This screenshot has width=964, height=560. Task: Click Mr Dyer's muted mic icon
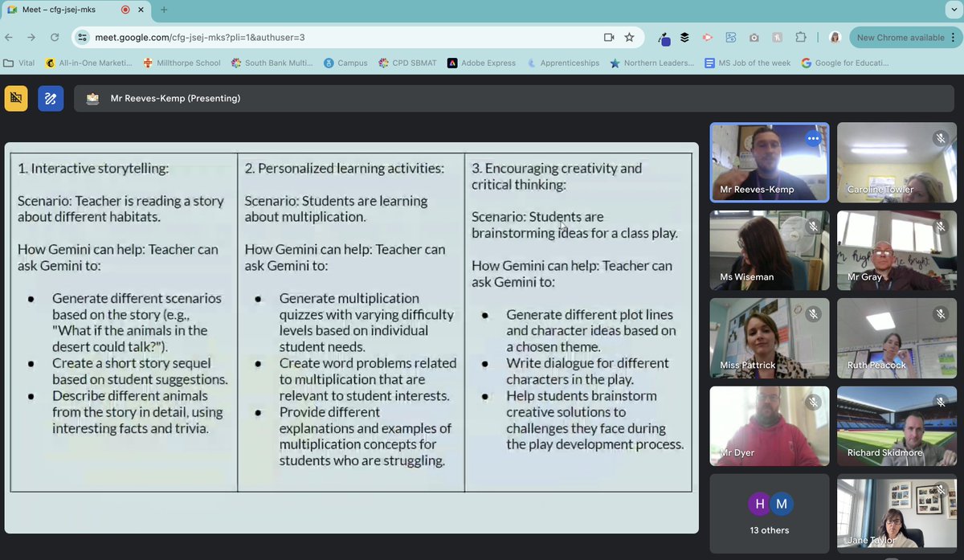(813, 402)
